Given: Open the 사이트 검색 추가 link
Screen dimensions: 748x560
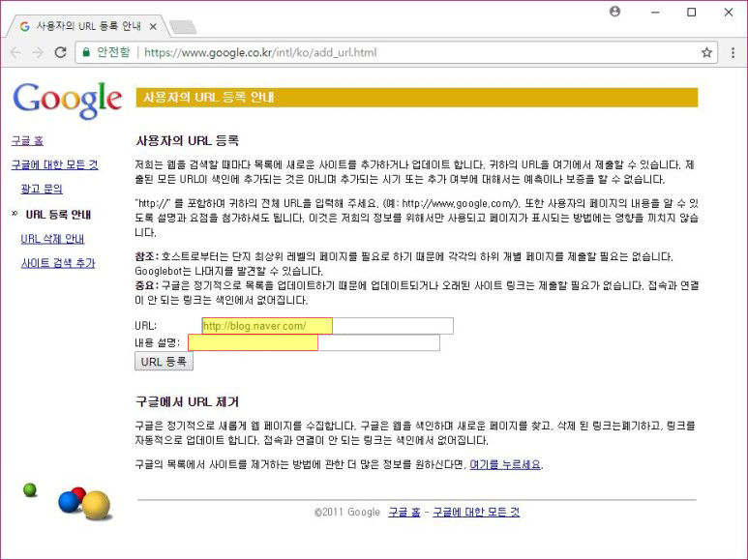Looking at the screenshot, I should (58, 263).
